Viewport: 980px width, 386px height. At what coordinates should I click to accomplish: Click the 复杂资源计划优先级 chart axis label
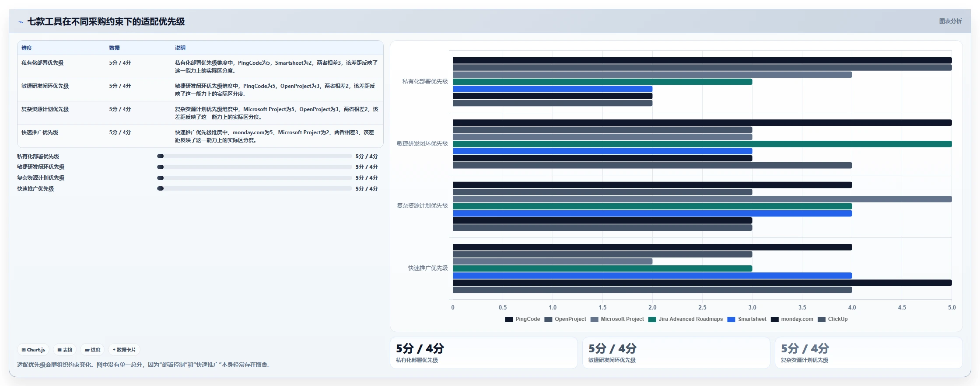pyautogui.click(x=422, y=205)
